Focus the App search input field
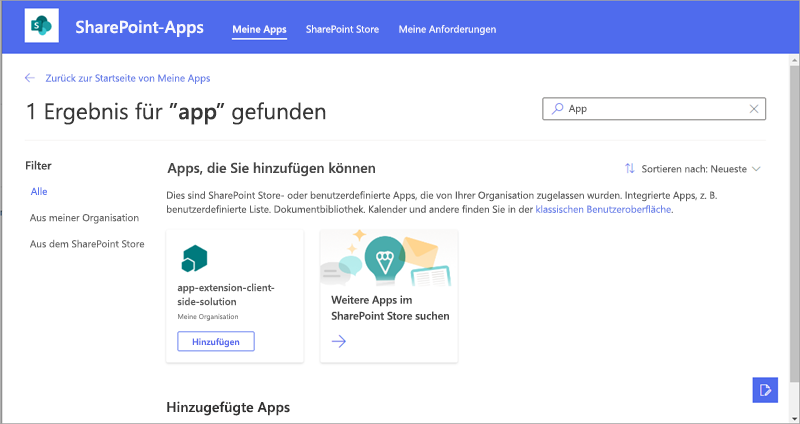 tap(654, 109)
